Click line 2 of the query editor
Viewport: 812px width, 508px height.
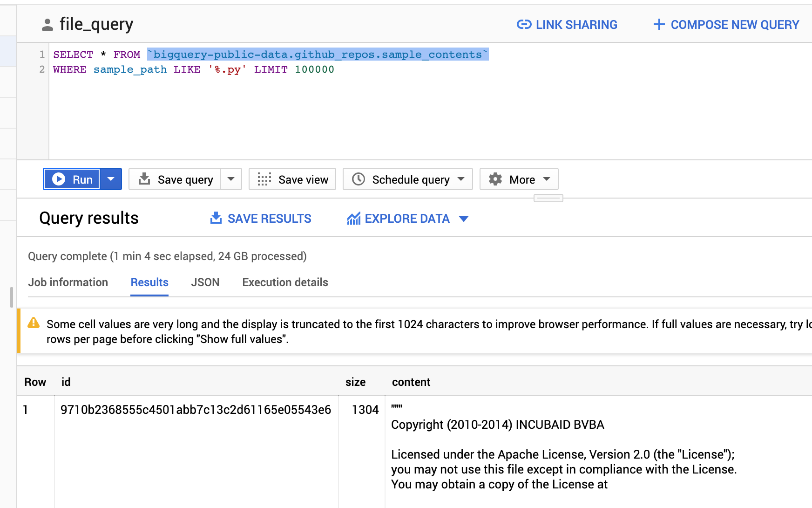[x=194, y=69]
